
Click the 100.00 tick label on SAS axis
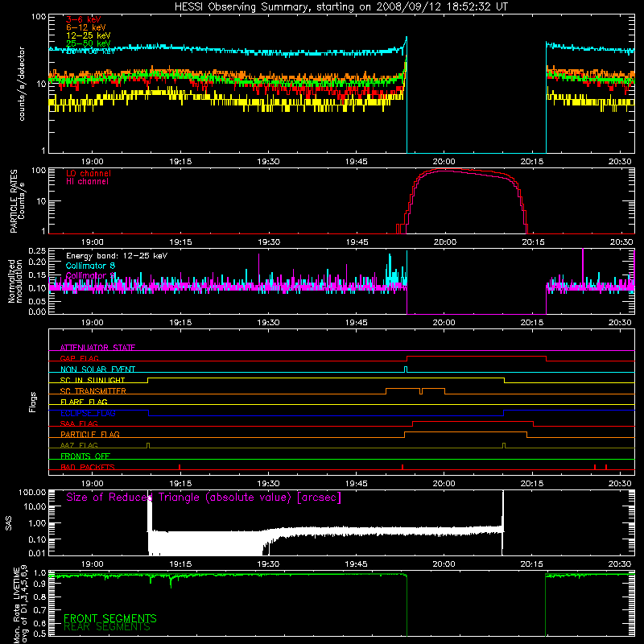32,493
